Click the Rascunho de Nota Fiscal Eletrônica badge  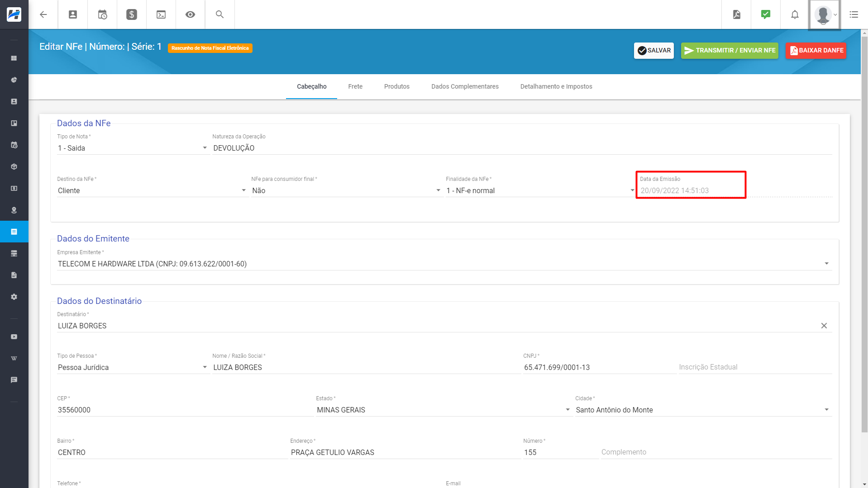coord(210,48)
